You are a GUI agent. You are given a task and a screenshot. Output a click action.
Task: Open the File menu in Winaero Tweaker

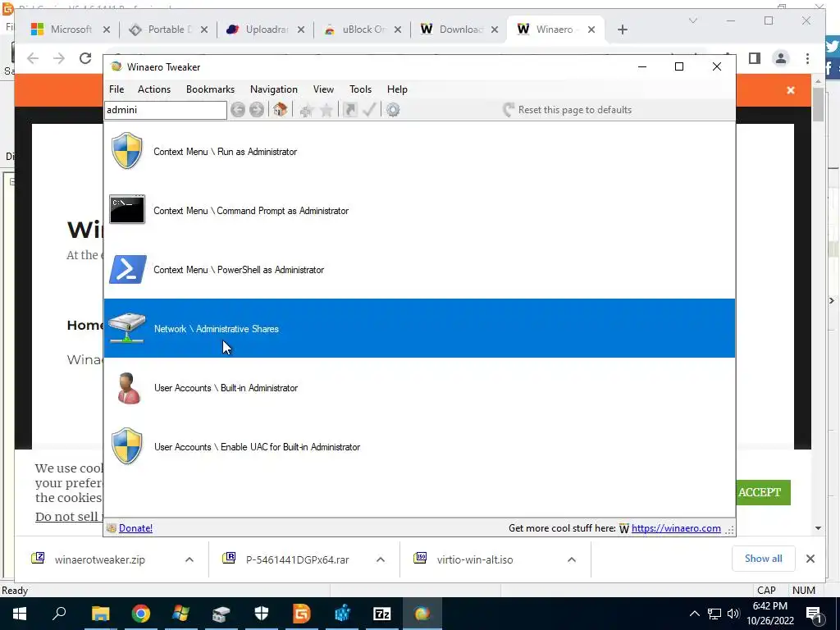(116, 89)
